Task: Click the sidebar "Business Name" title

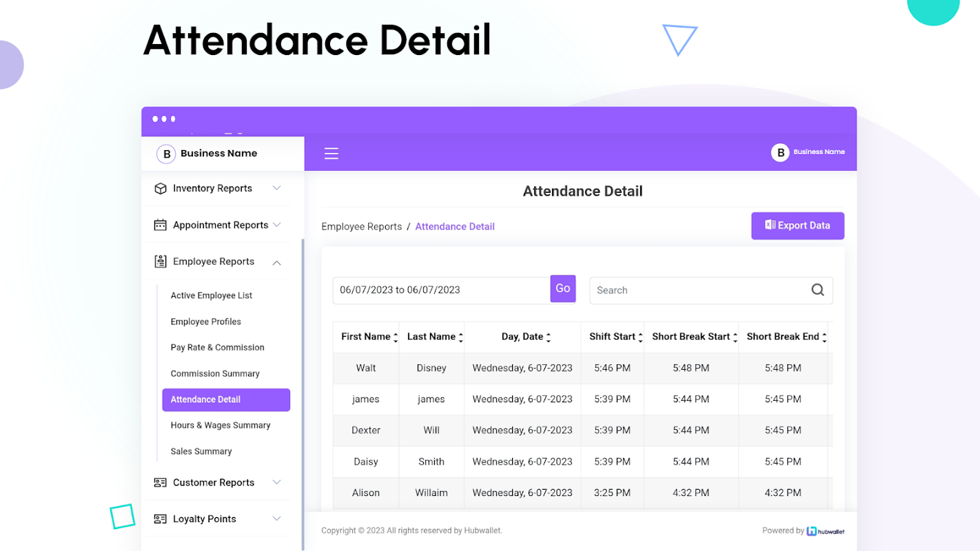Action: point(218,154)
